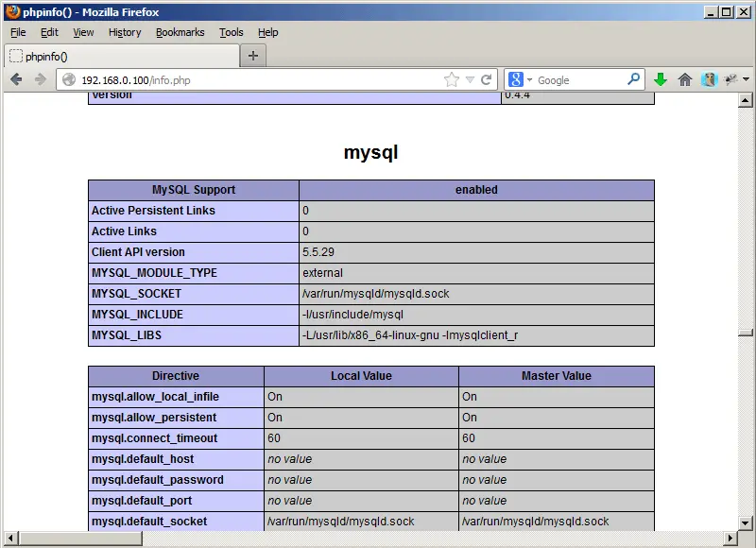This screenshot has width=756, height=548.
Task: Click the mysql.connect_timeout directive
Action: 154,438
